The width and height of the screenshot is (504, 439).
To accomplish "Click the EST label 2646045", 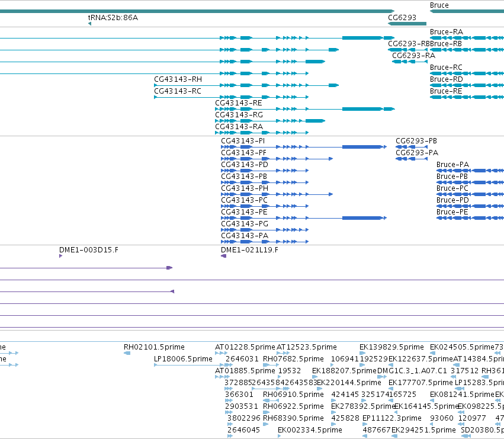I will pos(243,430).
